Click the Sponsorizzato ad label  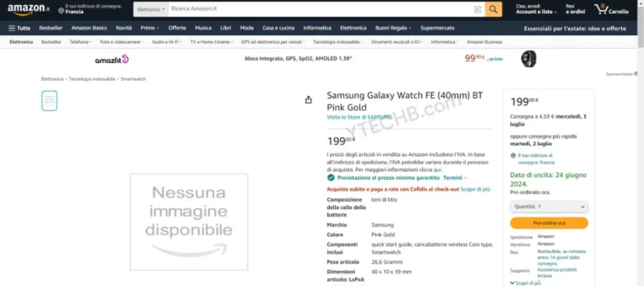(x=621, y=74)
